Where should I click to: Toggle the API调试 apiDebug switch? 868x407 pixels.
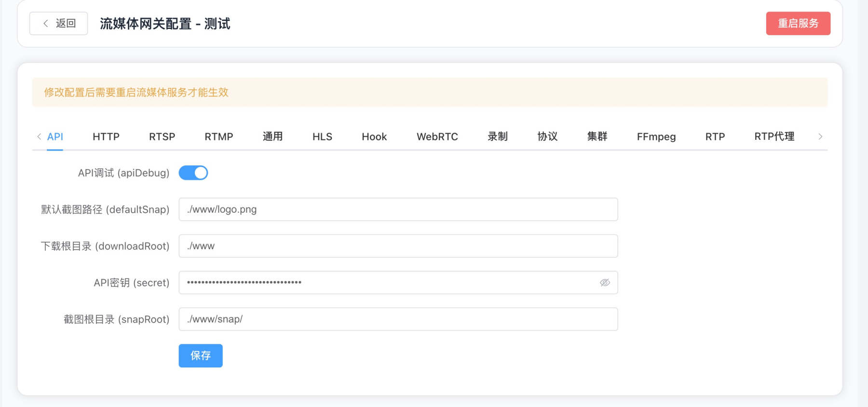pyautogui.click(x=193, y=173)
